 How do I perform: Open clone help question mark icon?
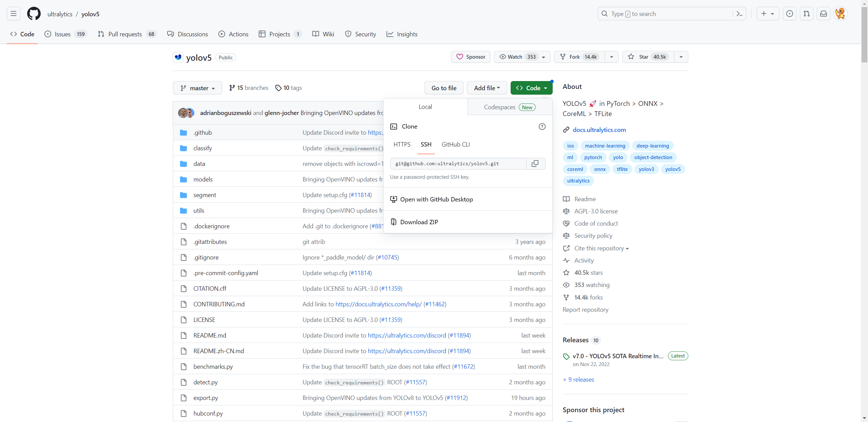tap(542, 127)
